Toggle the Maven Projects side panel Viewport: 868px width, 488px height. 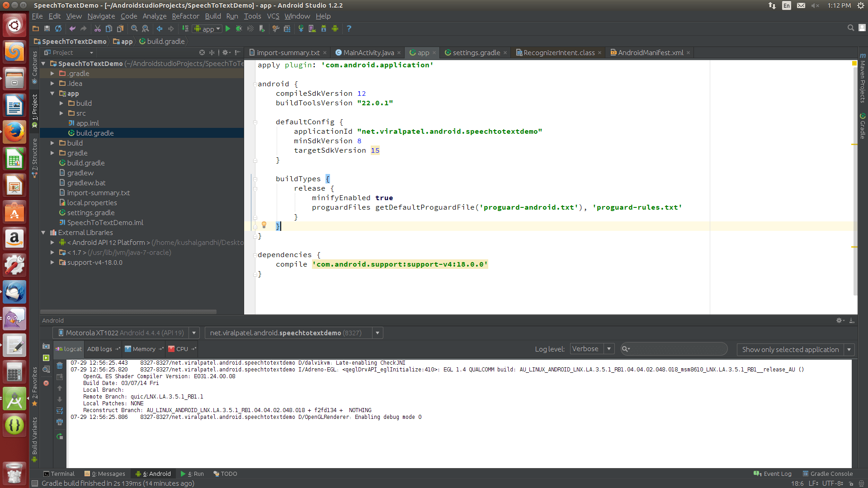(x=863, y=78)
